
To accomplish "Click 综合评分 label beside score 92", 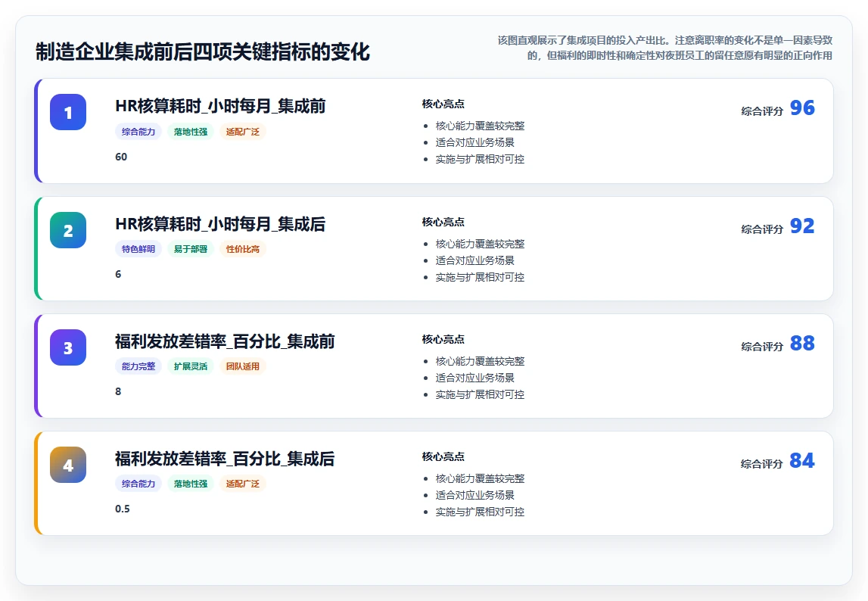I will coord(762,229).
